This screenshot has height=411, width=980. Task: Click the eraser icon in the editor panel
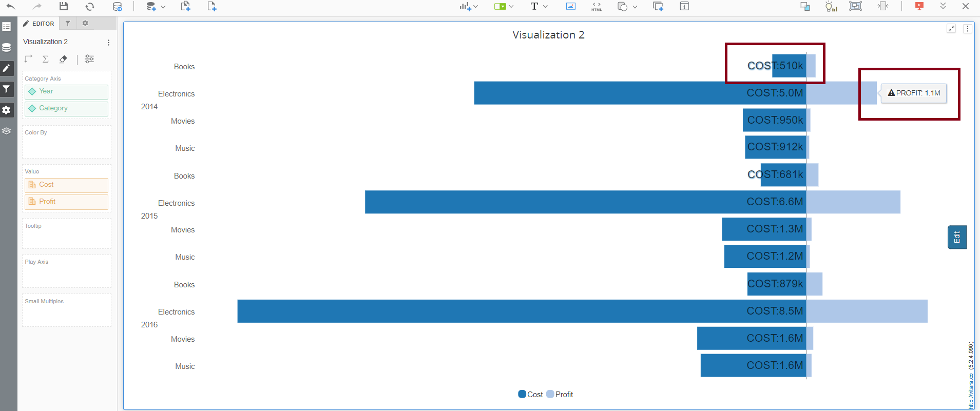(63, 59)
